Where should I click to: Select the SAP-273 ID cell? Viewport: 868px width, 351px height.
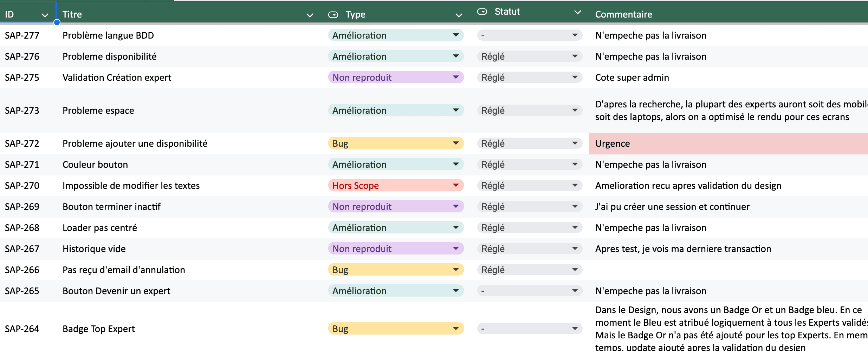pyautogui.click(x=22, y=111)
